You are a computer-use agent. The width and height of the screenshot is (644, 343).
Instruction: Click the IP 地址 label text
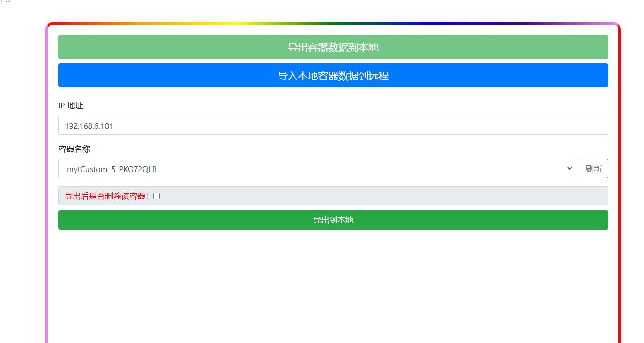click(71, 105)
